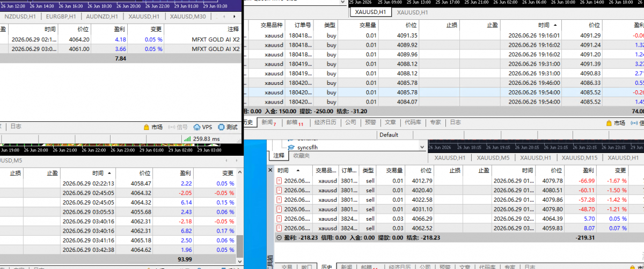Image resolution: width=644 pixels, height=269 pixels.
Task: Select the MFXT GOLD AI X2 row at 4061.00
Action: click(121, 49)
